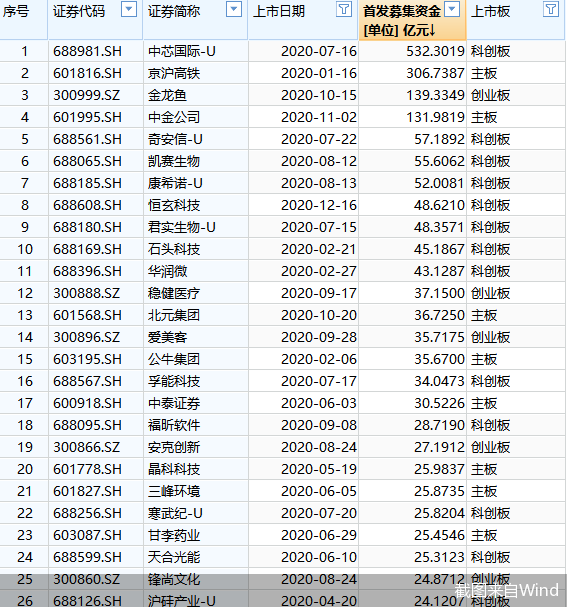Image resolution: width=567 pixels, height=607 pixels.
Task: Click the 安克创新 row name cell
Action: [174, 448]
